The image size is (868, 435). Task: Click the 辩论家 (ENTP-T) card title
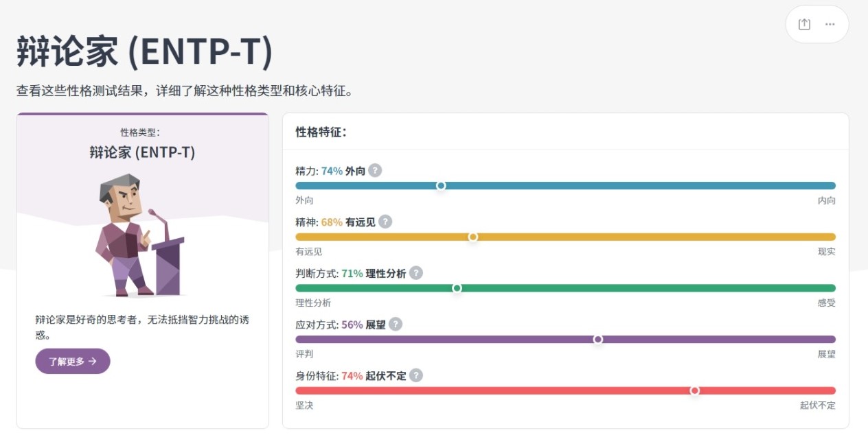coord(142,152)
